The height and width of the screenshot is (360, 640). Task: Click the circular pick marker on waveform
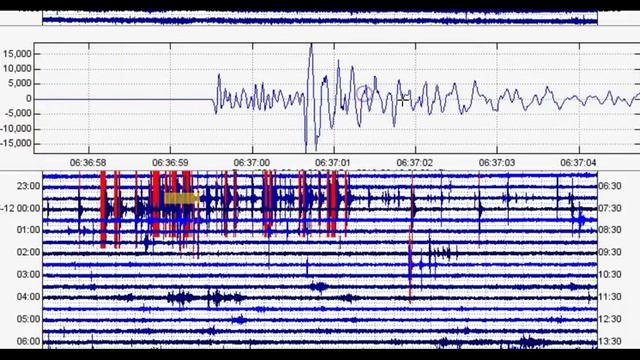[364, 93]
